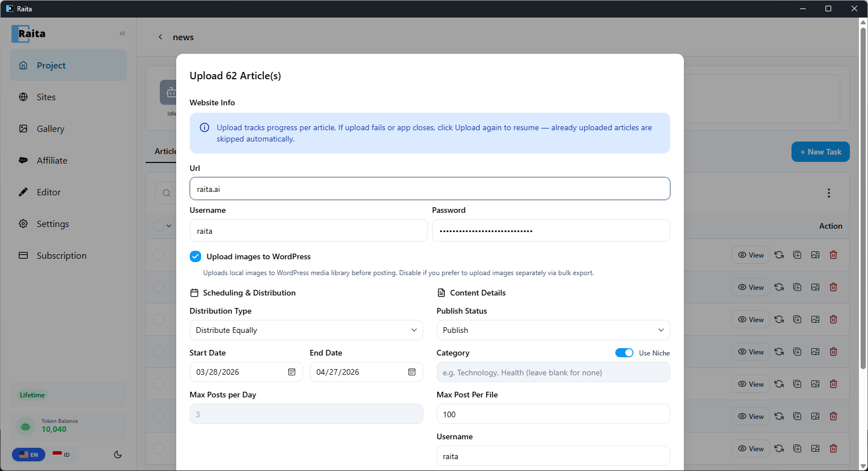Go back using the arrow beside news
This screenshot has height=471, width=868.
(160, 37)
